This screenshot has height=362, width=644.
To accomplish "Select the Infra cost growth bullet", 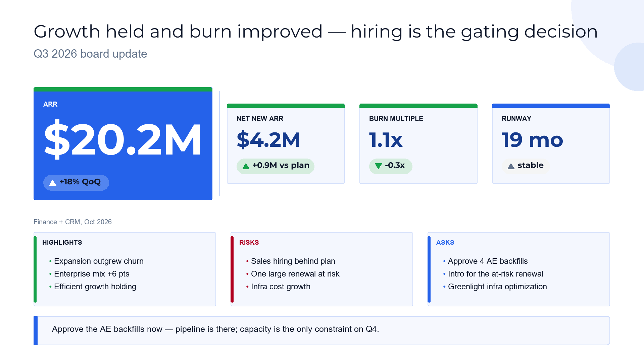I will click(281, 287).
